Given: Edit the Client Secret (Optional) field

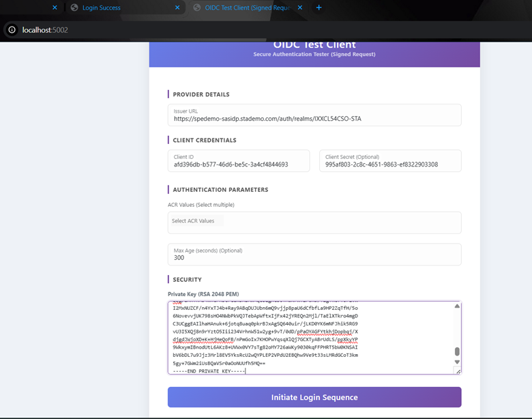Looking at the screenshot, I should tap(390, 161).
